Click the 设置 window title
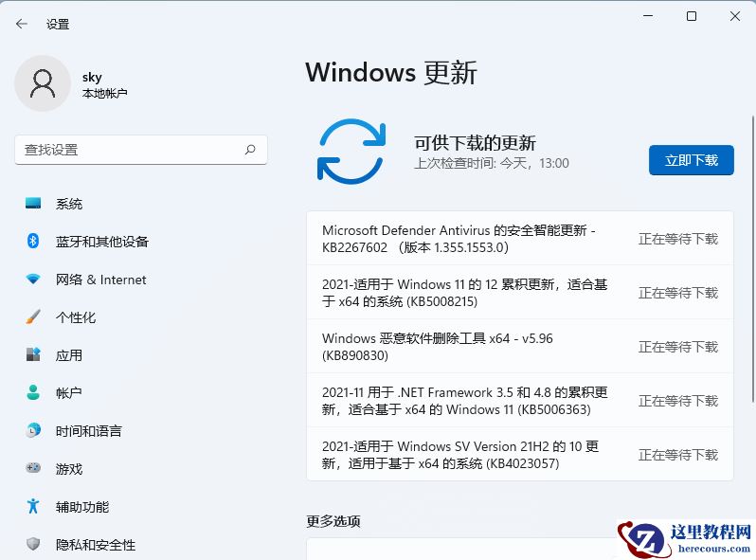 (58, 24)
